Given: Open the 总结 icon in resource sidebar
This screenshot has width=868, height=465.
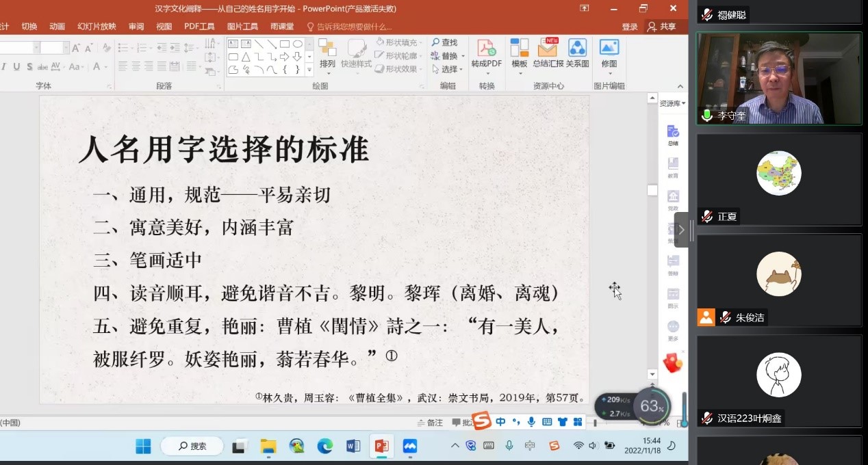Looking at the screenshot, I should coord(673,135).
